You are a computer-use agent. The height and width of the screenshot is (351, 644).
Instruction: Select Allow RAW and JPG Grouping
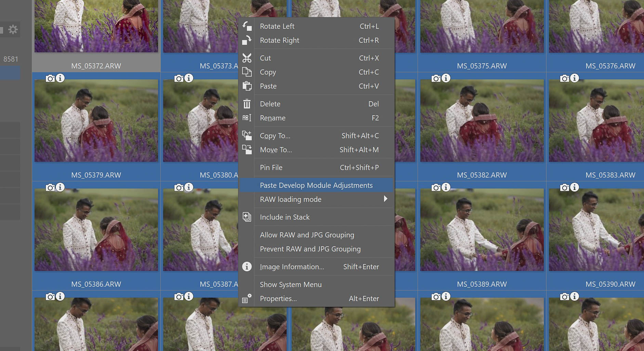[x=307, y=235]
